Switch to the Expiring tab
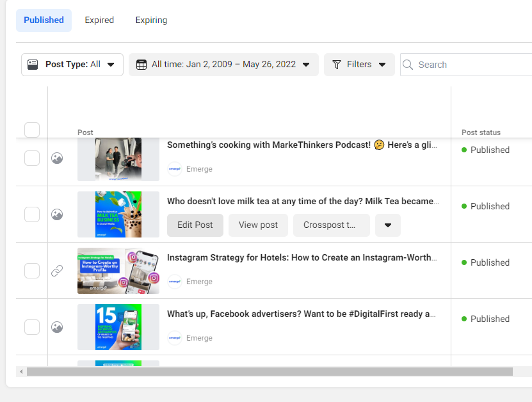532x402 pixels. click(151, 20)
